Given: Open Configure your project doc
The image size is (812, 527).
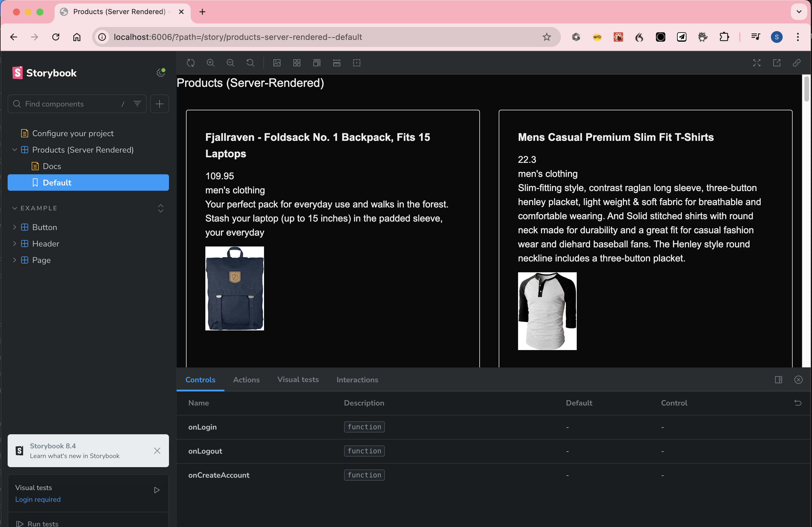Looking at the screenshot, I should click(x=73, y=134).
